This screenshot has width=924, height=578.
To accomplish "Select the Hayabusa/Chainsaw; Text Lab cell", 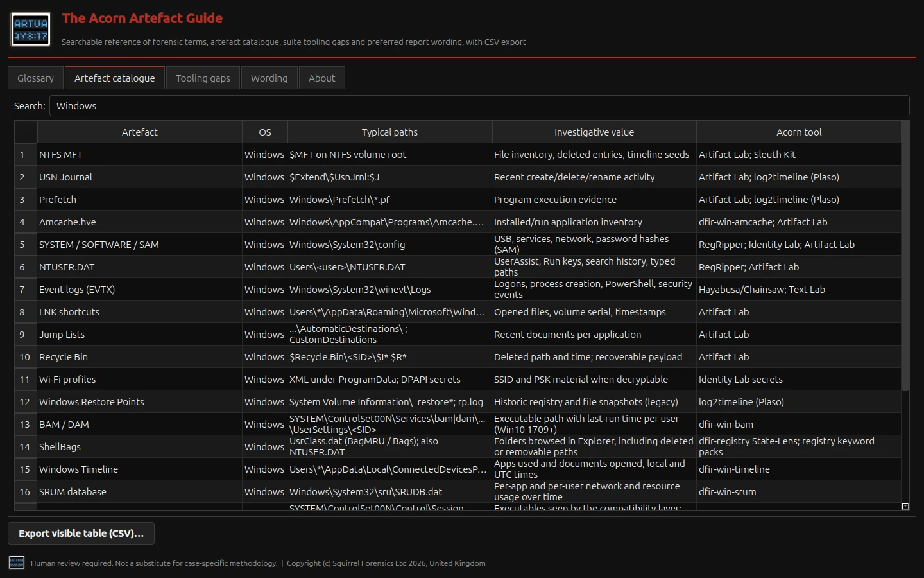I will point(799,290).
